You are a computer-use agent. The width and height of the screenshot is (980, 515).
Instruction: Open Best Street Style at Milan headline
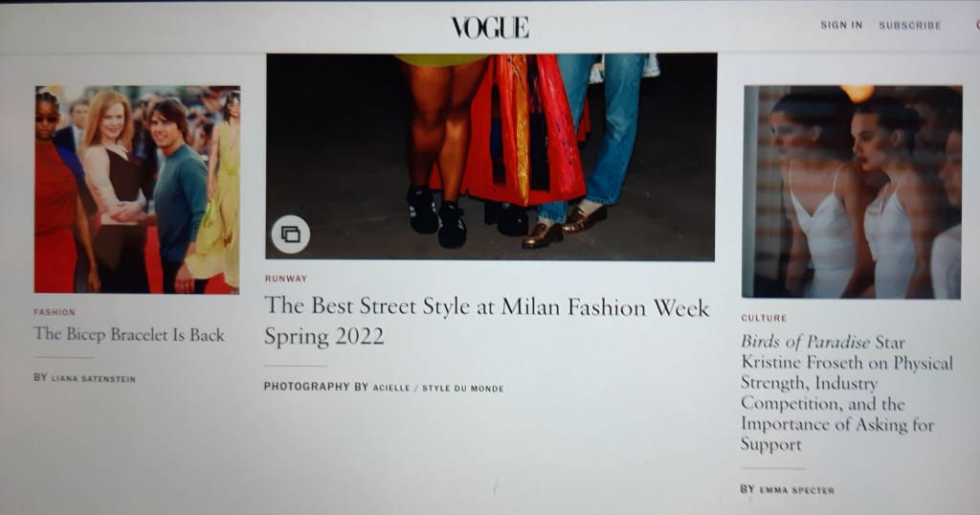click(x=486, y=322)
